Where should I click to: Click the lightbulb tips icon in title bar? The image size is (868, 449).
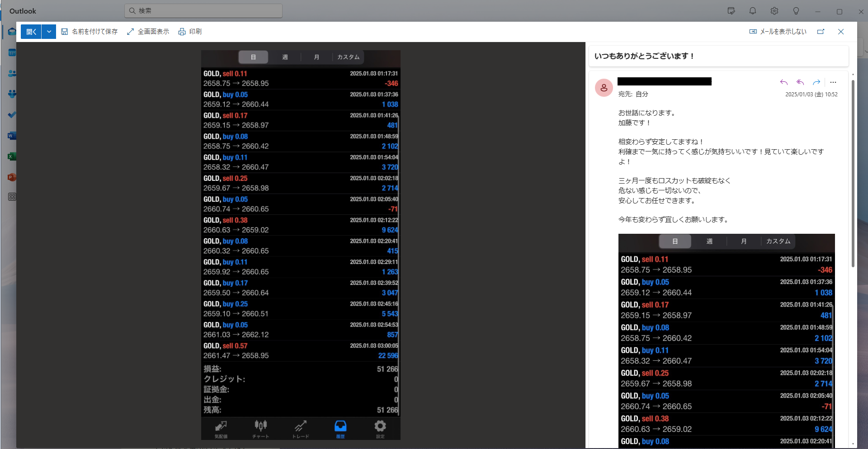point(796,11)
